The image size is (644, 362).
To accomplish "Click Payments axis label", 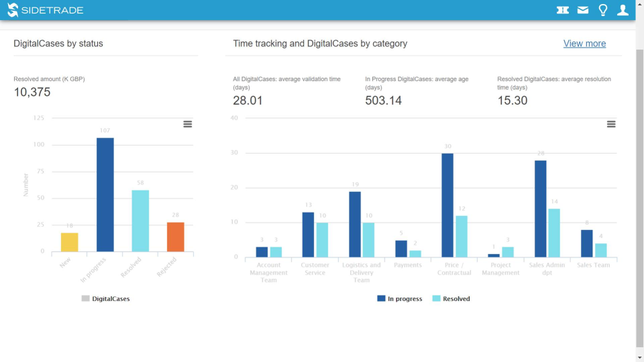I will pyautogui.click(x=407, y=265).
